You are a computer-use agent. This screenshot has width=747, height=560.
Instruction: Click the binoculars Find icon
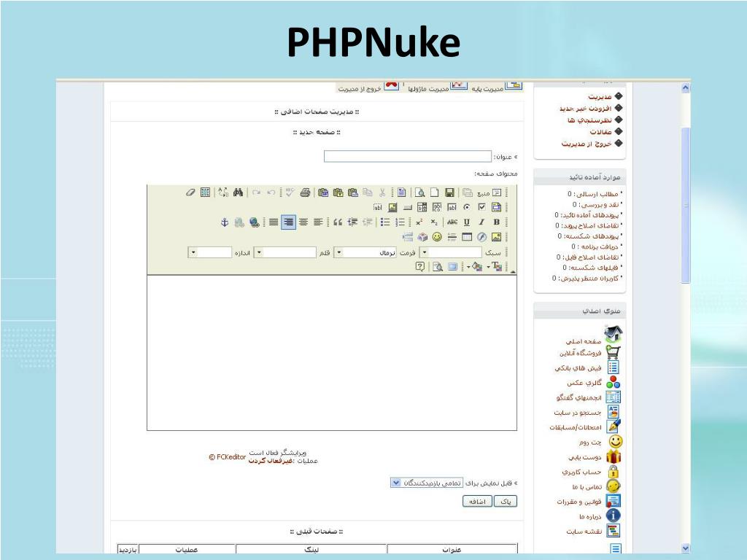tap(239, 192)
